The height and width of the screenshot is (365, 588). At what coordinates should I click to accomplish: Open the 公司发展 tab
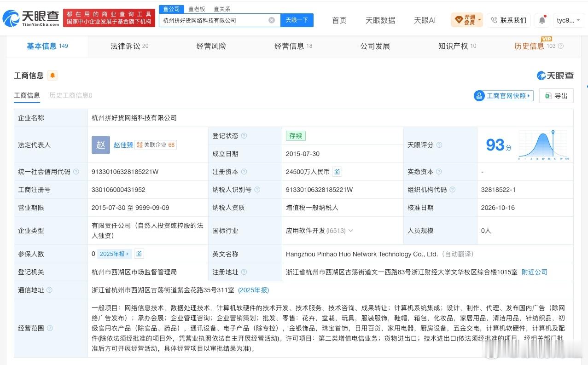tap(375, 46)
